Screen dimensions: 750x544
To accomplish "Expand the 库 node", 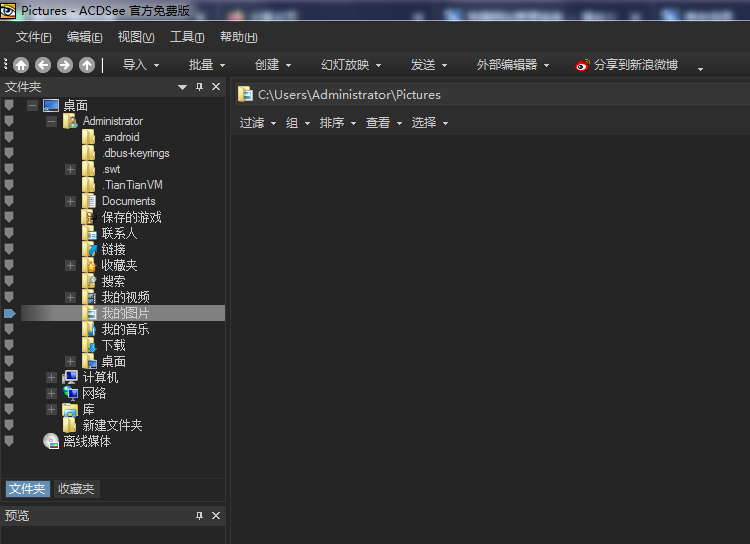I will pyautogui.click(x=51, y=410).
